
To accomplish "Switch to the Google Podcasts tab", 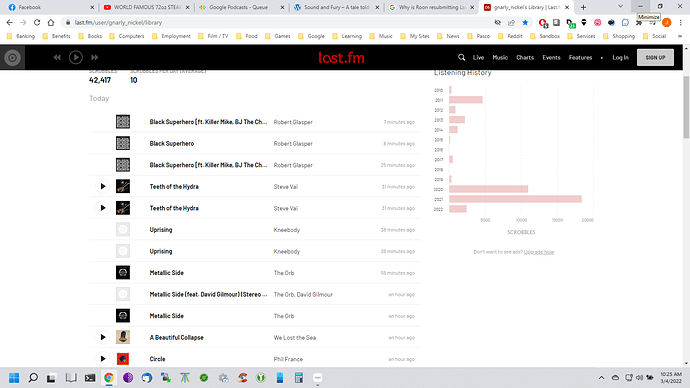I will coord(242,7).
